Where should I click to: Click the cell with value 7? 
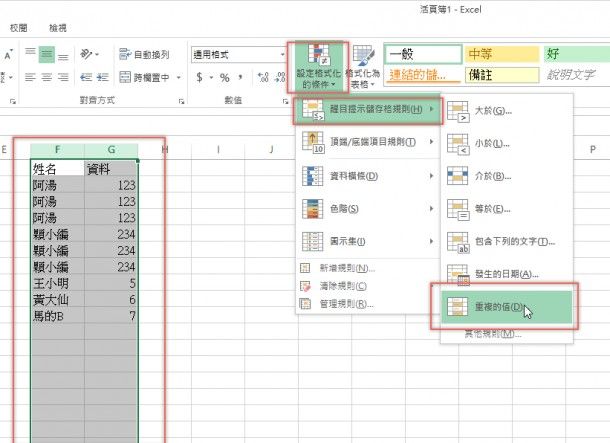(x=111, y=316)
